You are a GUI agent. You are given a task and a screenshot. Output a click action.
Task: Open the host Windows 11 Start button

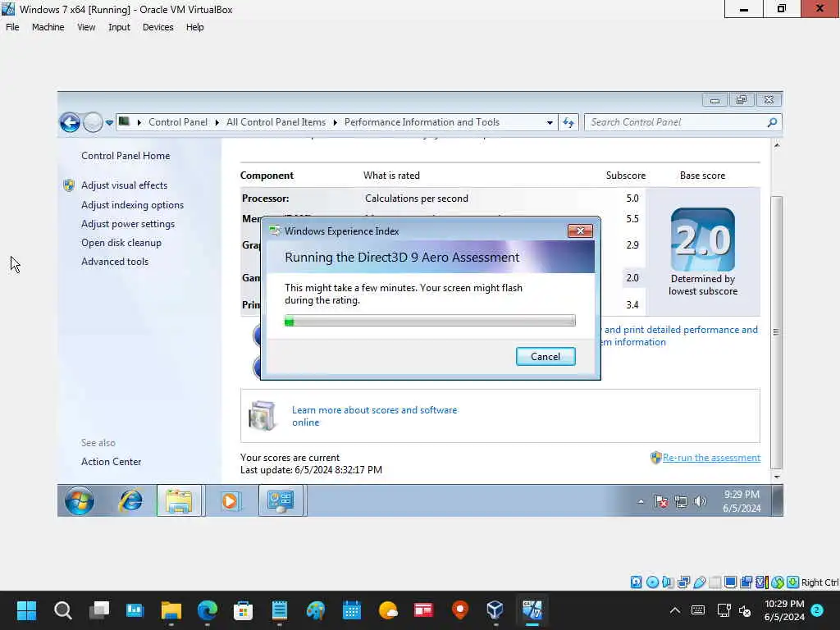pos(26,610)
